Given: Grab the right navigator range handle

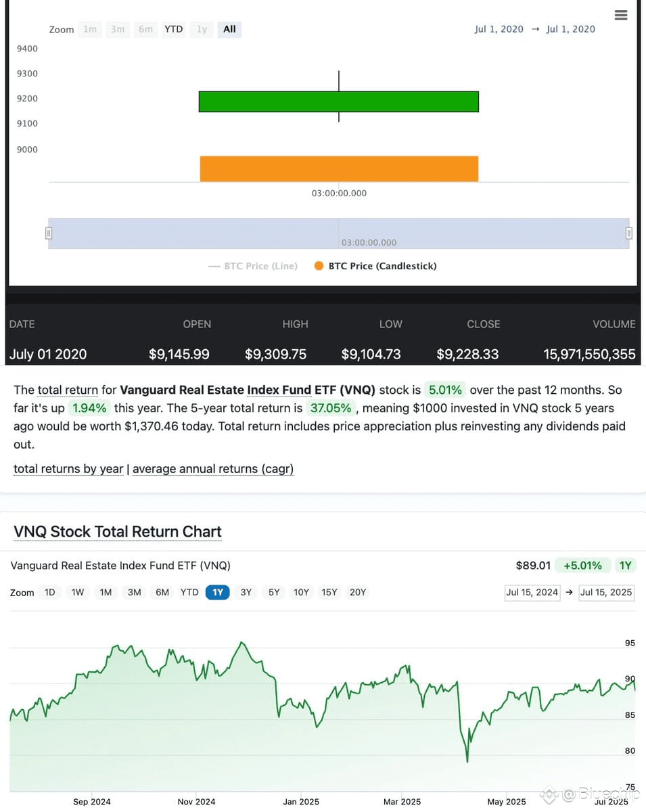Looking at the screenshot, I should (629, 233).
